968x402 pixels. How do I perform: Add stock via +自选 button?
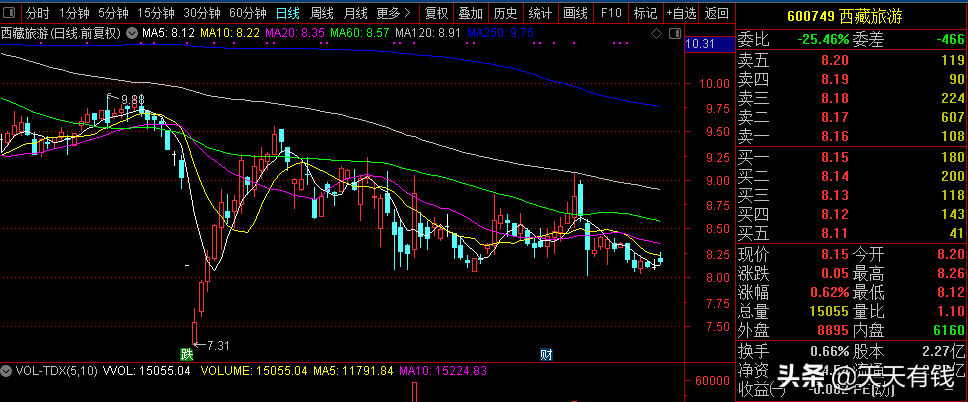click(681, 12)
